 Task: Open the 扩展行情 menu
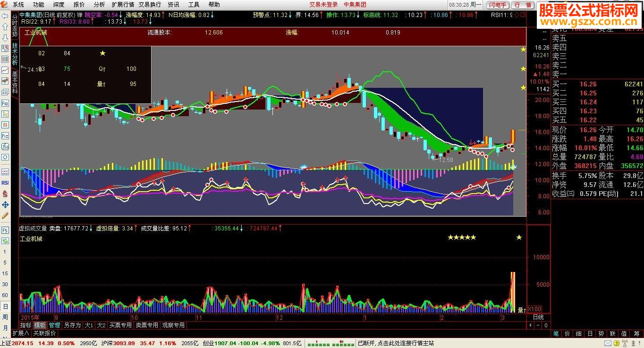point(123,4)
